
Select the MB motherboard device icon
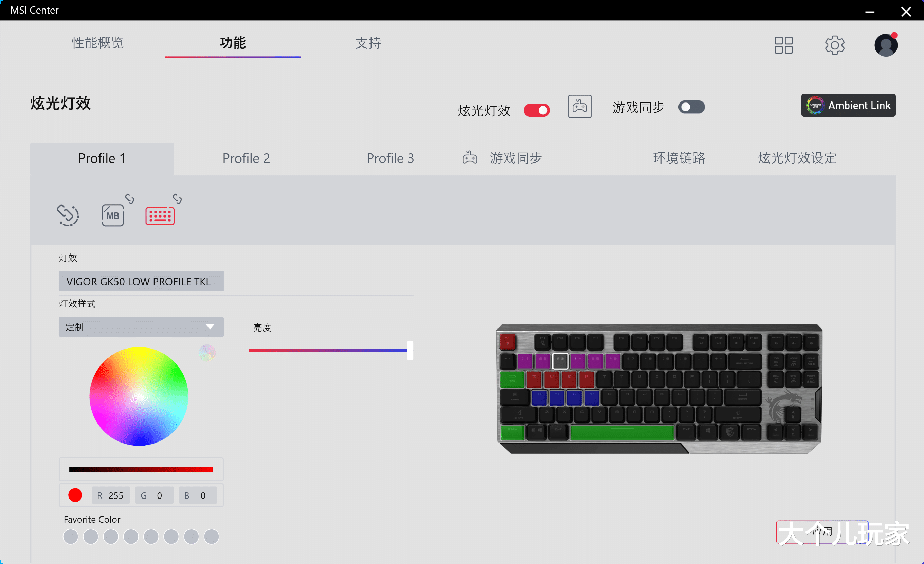[113, 215]
